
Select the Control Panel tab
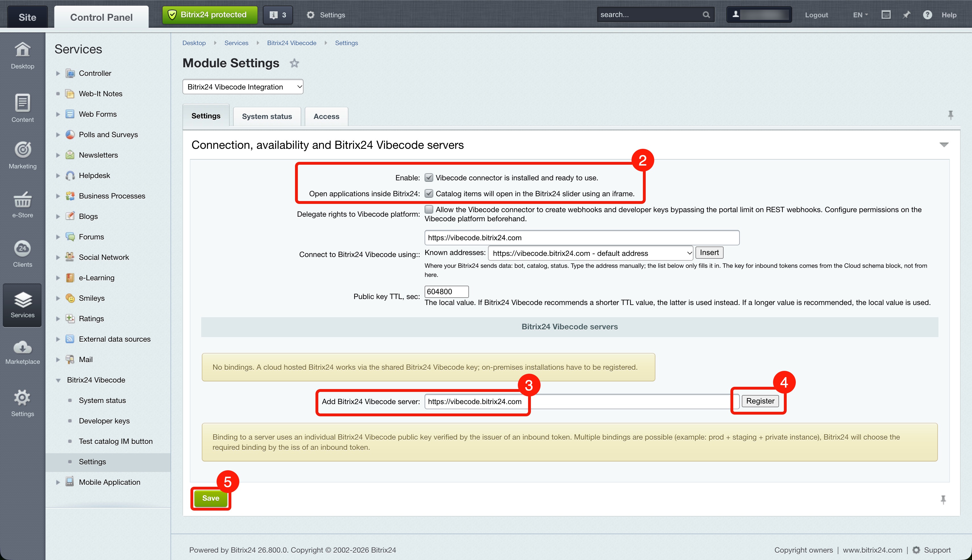(x=101, y=17)
